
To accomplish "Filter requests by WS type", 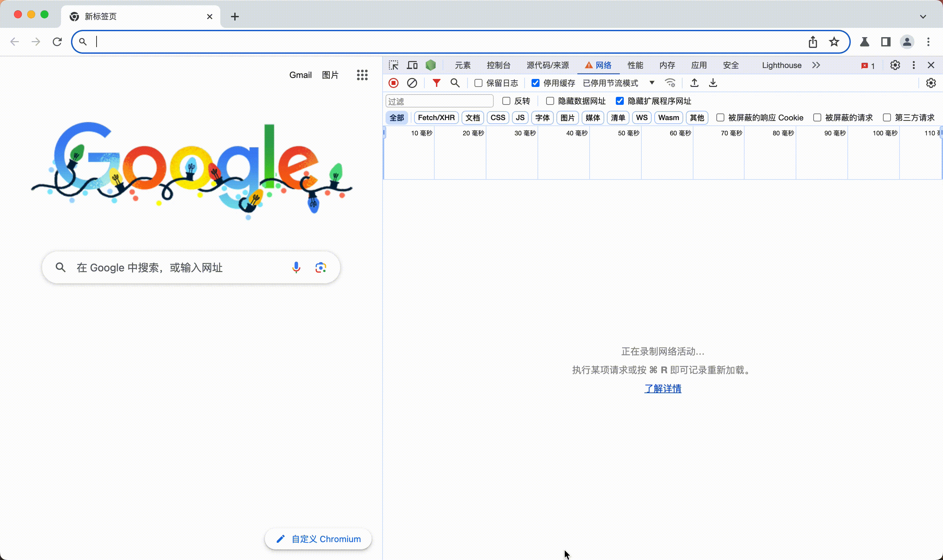I will click(x=641, y=117).
